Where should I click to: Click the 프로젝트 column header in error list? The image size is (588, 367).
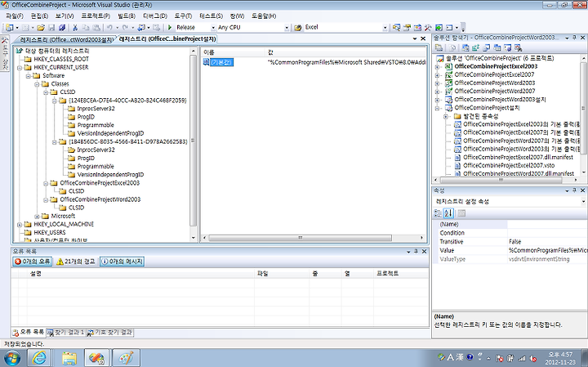(401, 274)
